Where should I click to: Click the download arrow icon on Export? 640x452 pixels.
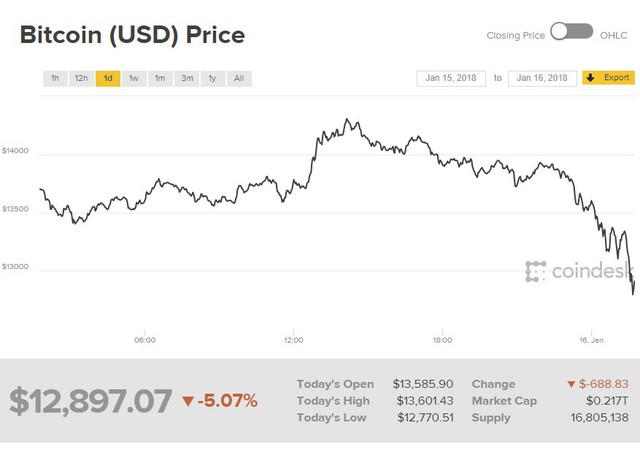(x=590, y=78)
